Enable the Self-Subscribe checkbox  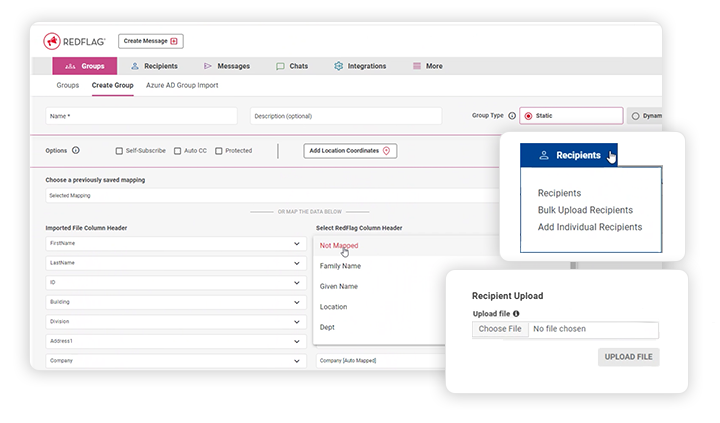click(119, 151)
